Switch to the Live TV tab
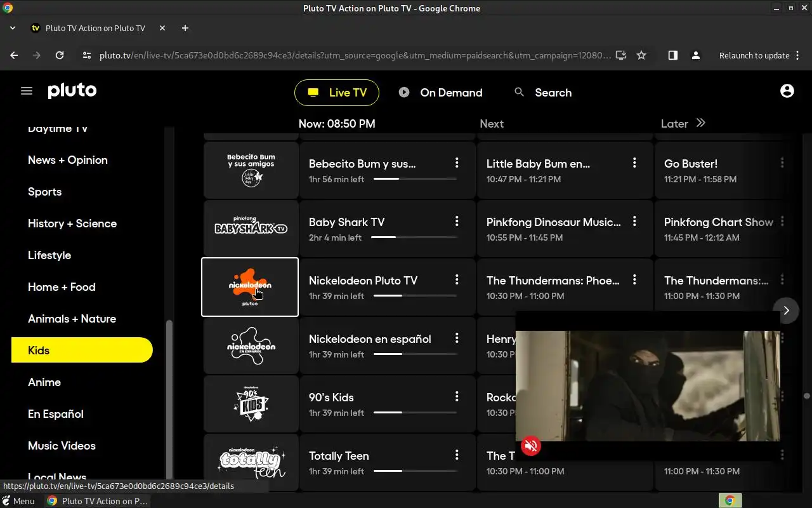Screen dimensions: 812x508 point(337,93)
